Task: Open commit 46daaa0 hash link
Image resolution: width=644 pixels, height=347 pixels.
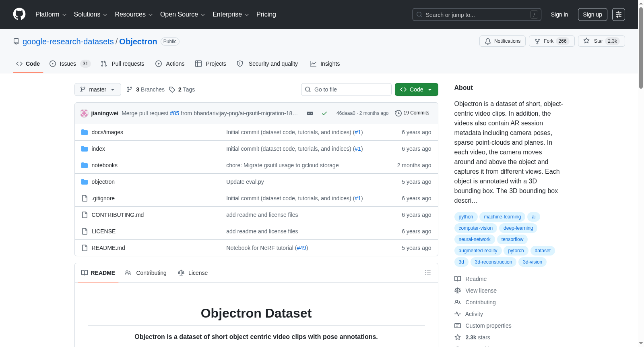Action: point(346,113)
